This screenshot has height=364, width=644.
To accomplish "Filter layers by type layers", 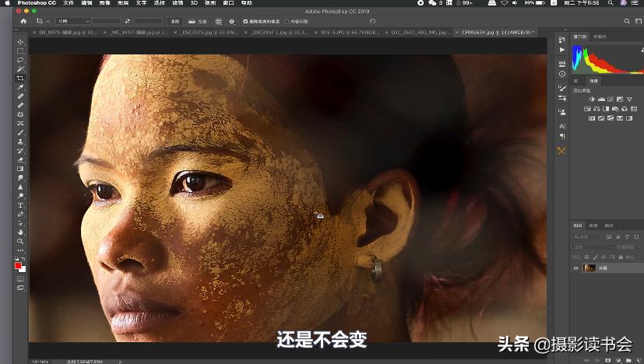I will point(627,236).
